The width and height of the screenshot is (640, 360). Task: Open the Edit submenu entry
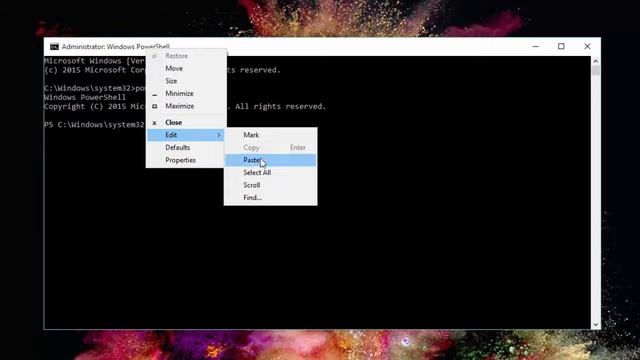(x=186, y=135)
